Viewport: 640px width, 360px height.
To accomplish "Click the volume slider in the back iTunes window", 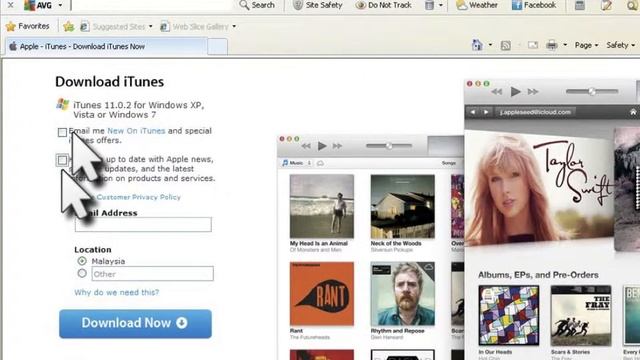I will tap(389, 145).
